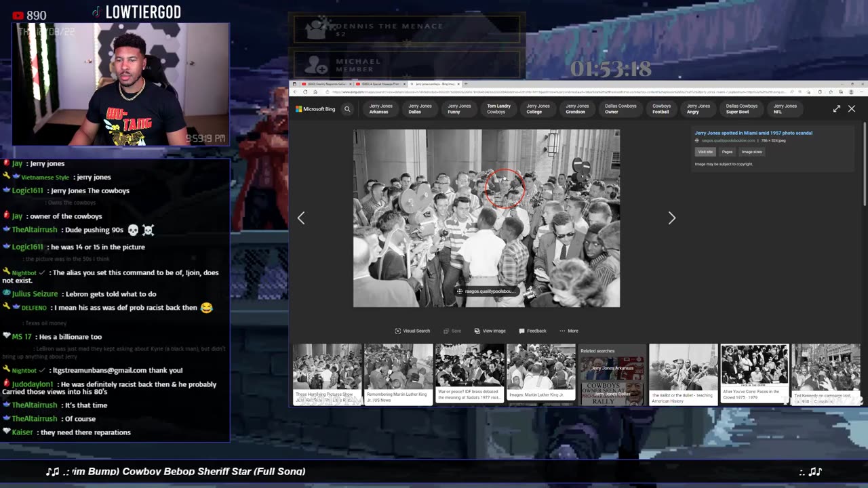Image resolution: width=868 pixels, height=488 pixels.
Task: Select the 'jerry jones cowboys - Bing' tab
Action: pos(434,84)
